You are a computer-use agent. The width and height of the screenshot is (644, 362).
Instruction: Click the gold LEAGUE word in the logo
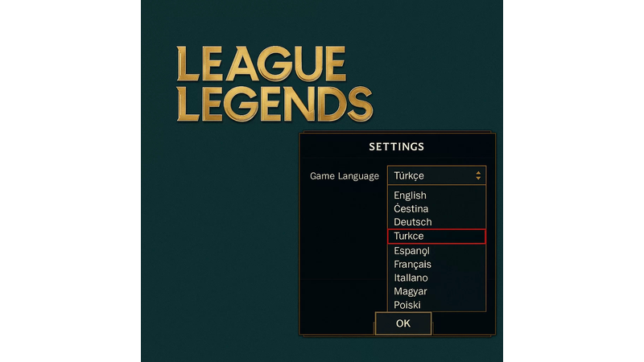click(x=261, y=64)
